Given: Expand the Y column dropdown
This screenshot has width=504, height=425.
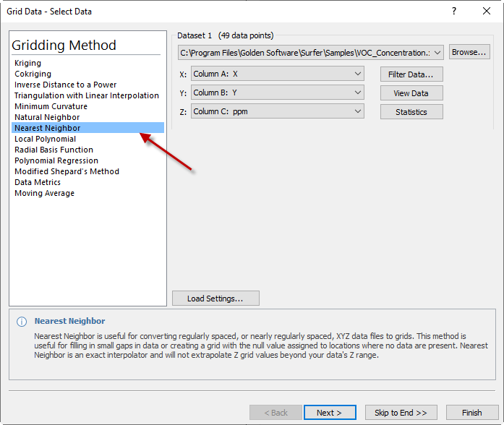Looking at the screenshot, I should coord(359,93).
